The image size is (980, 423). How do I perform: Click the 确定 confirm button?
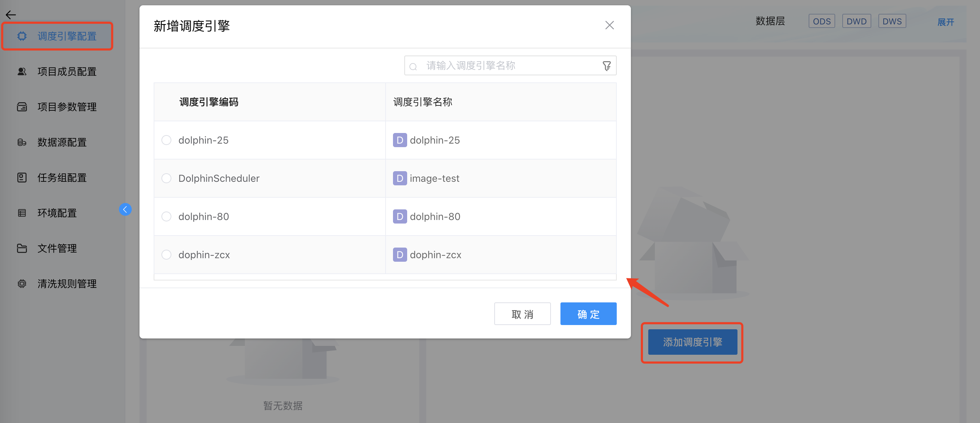[x=588, y=314]
